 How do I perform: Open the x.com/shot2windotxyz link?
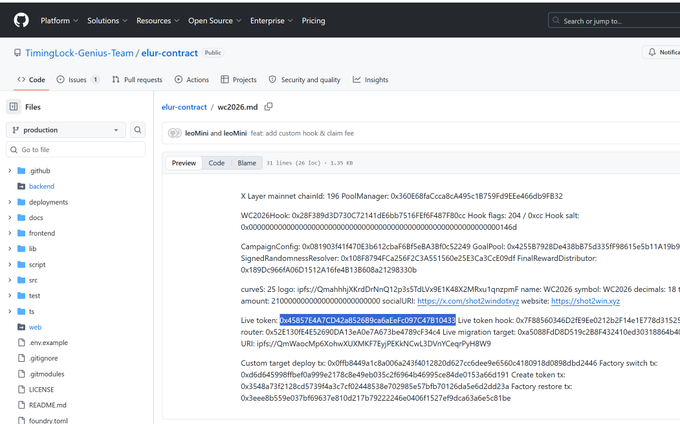(468, 301)
